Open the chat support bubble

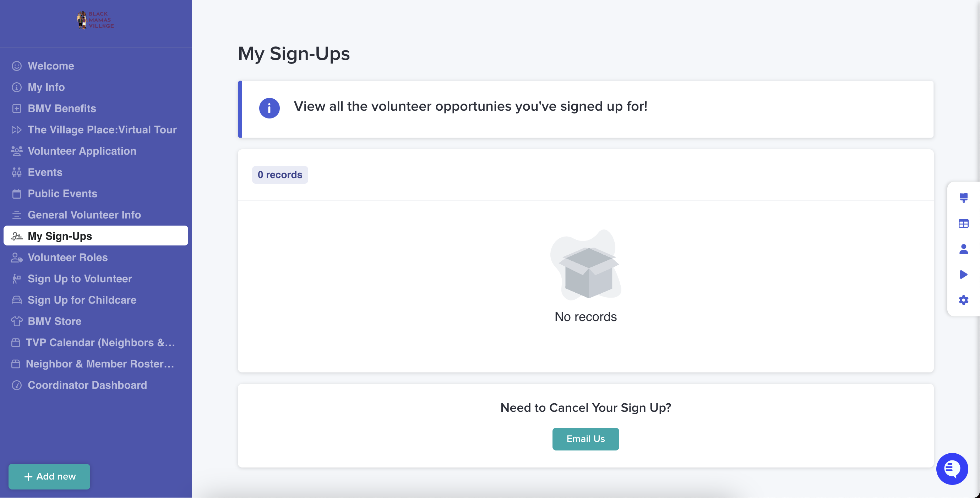[x=952, y=469]
